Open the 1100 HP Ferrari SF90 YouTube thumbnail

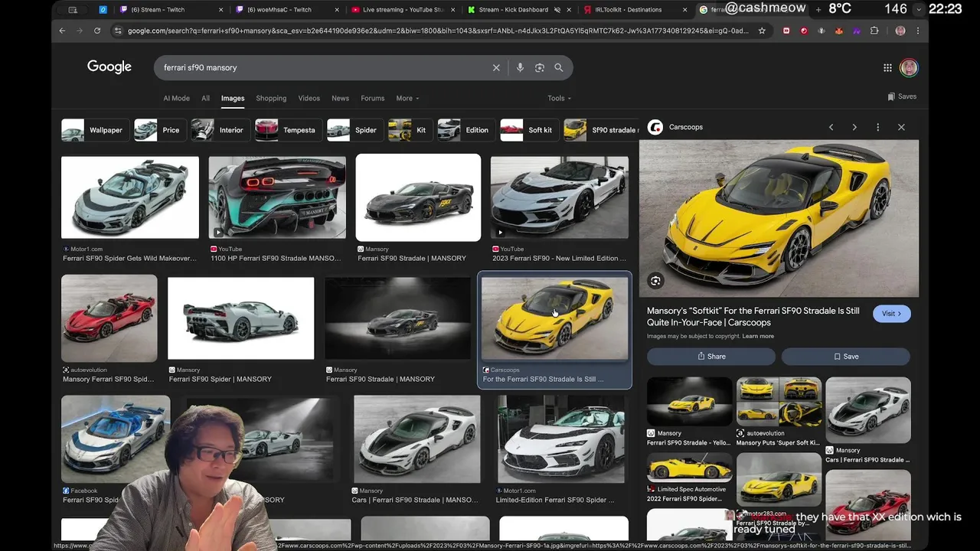pos(277,197)
